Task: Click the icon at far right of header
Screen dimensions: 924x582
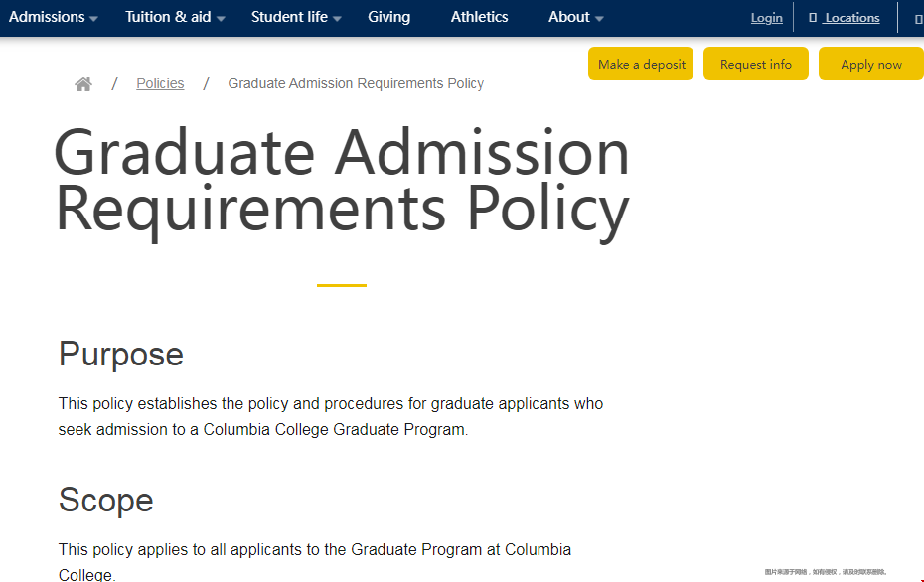Action: 918,19
